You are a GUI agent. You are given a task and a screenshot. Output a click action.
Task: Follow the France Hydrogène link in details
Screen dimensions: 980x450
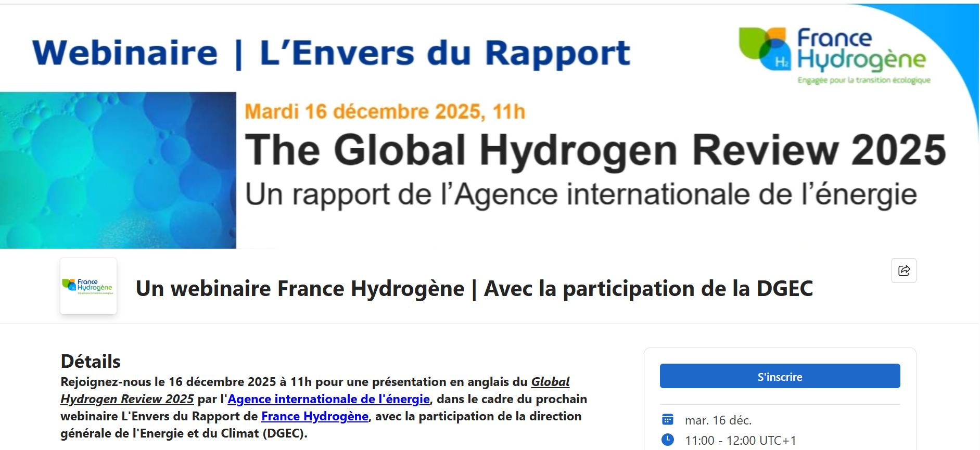click(x=314, y=416)
